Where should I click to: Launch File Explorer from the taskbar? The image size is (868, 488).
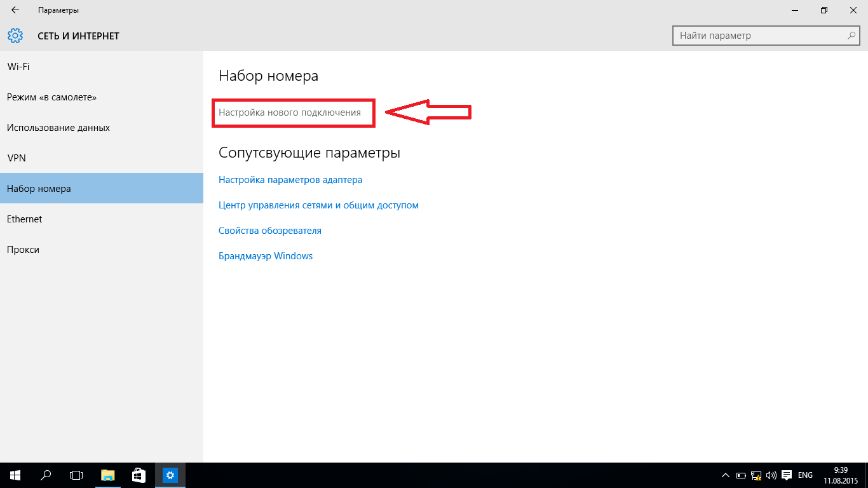(x=108, y=475)
